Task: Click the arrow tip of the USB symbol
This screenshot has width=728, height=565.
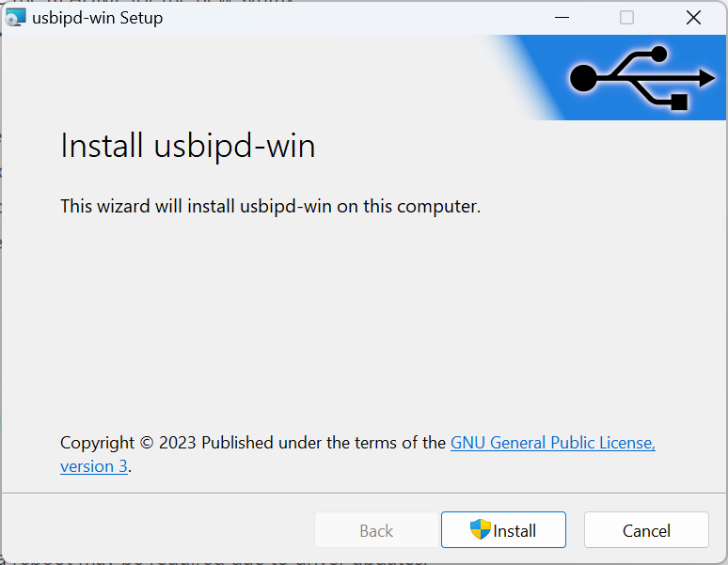Action: (x=706, y=78)
